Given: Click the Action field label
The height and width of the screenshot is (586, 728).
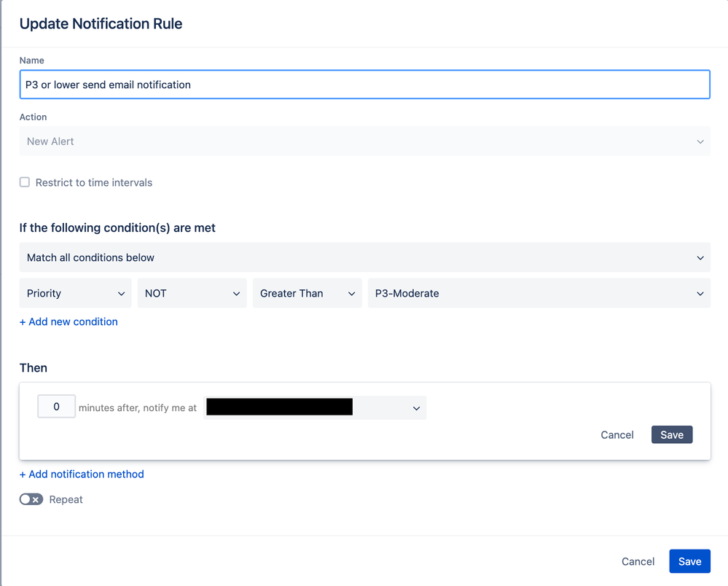Looking at the screenshot, I should coord(33,117).
